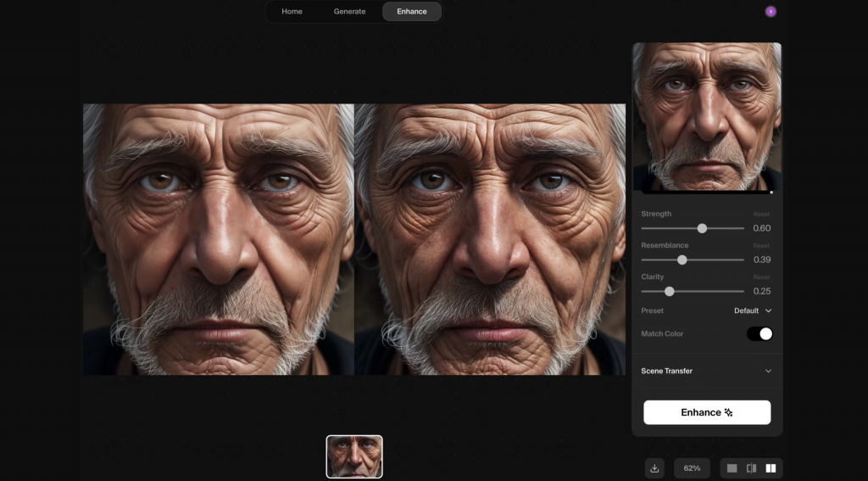
Task: Click the Strength slider handle
Action: coord(702,228)
